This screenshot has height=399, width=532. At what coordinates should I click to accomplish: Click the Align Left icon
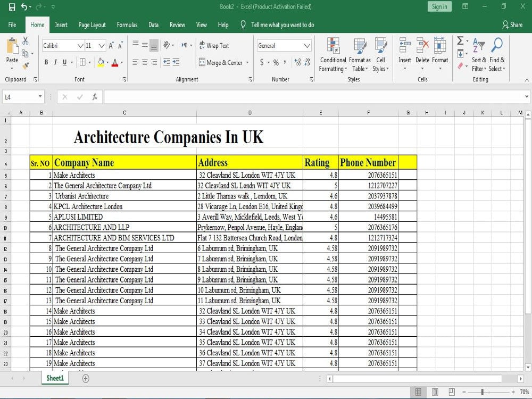click(x=135, y=62)
